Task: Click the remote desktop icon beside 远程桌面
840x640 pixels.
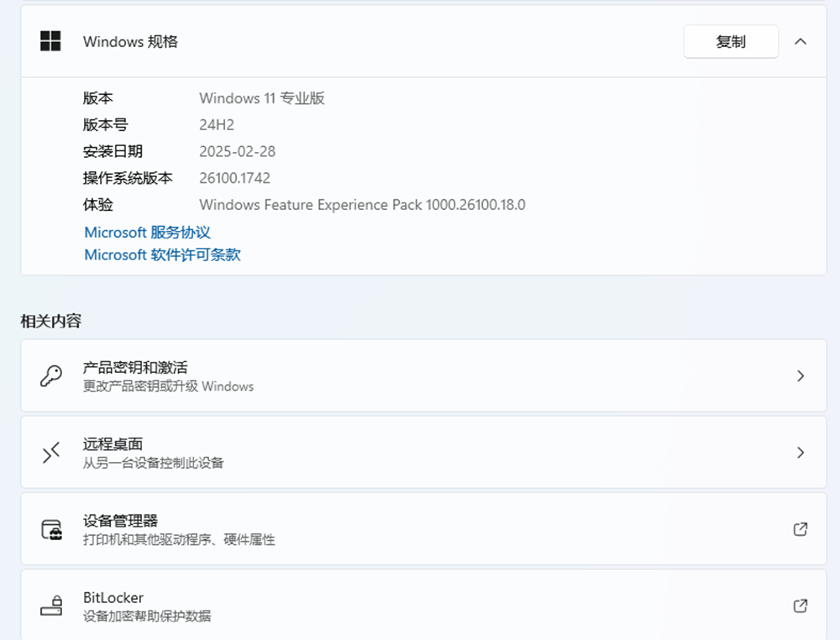Action: pyautogui.click(x=51, y=453)
